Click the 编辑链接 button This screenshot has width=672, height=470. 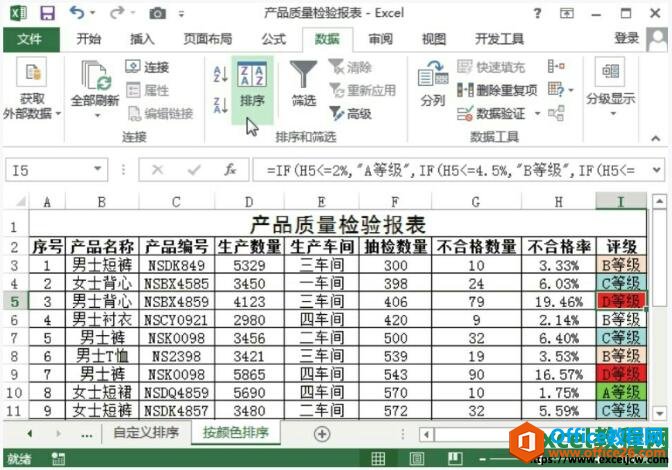click(x=161, y=114)
